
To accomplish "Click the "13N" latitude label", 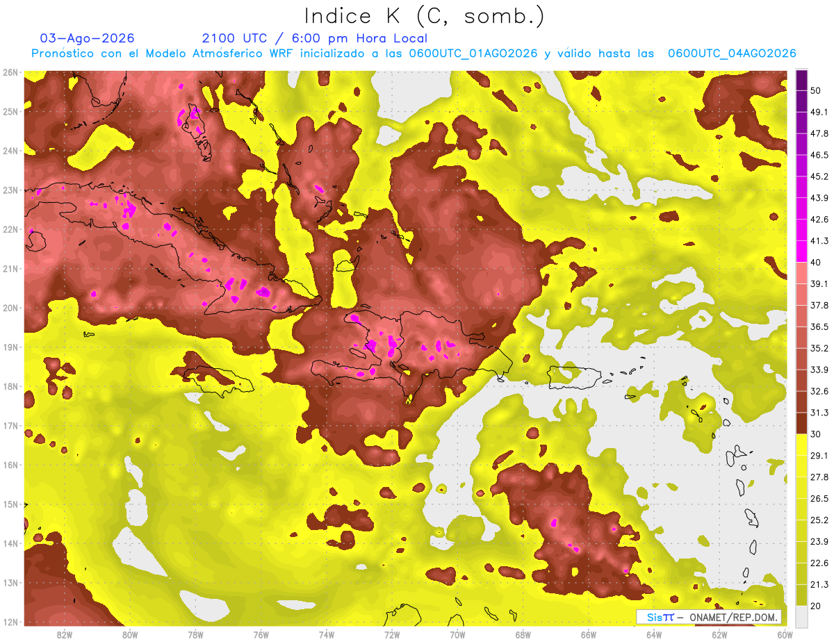I will click(x=10, y=583).
